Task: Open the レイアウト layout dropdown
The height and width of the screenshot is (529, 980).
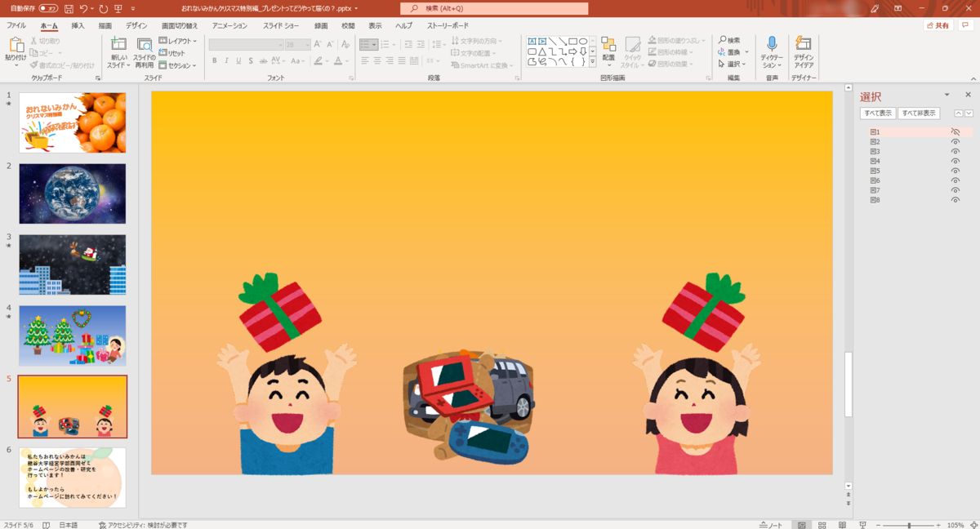Action: [x=178, y=41]
